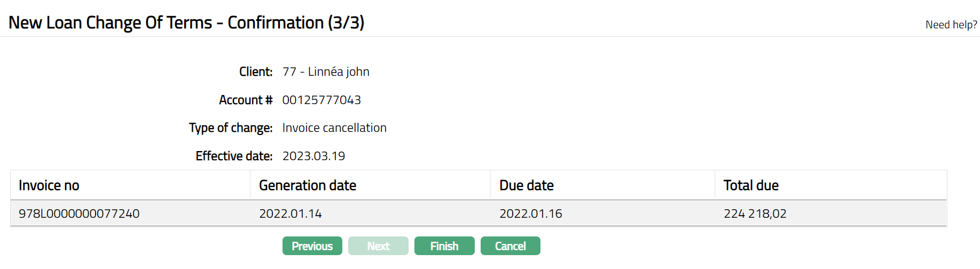
Task: Click the Invoice cancellation change type value
Action: [x=334, y=128]
